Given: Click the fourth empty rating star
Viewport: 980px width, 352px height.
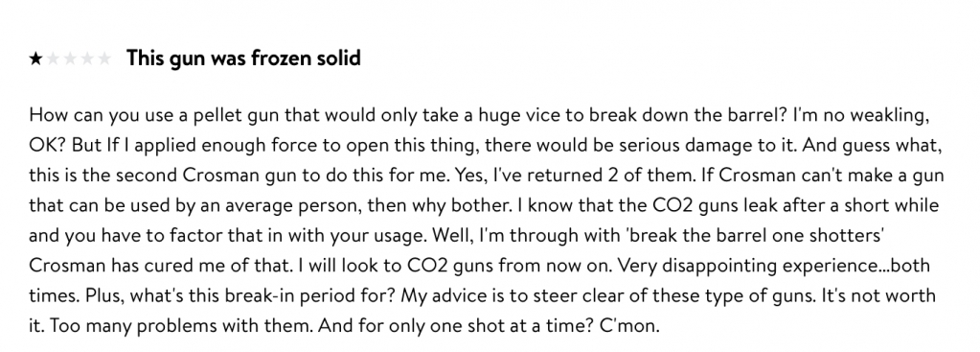Looking at the screenshot, I should 87,59.
